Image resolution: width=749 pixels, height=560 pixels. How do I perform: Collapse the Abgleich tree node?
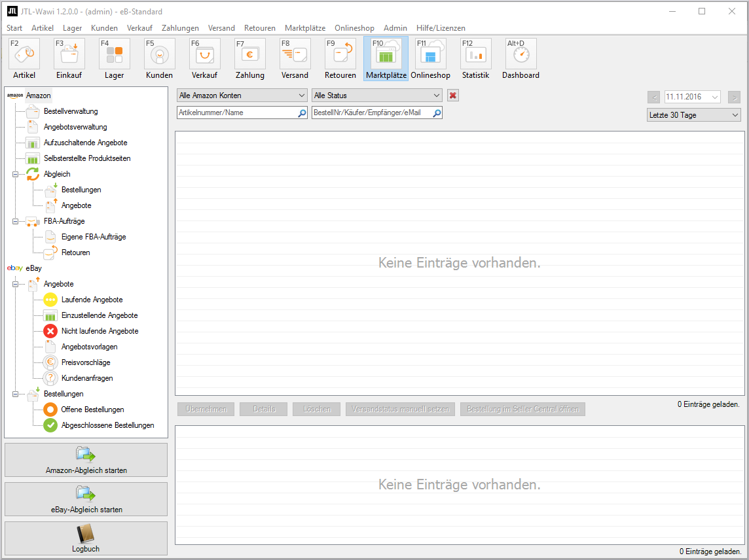[16, 174]
